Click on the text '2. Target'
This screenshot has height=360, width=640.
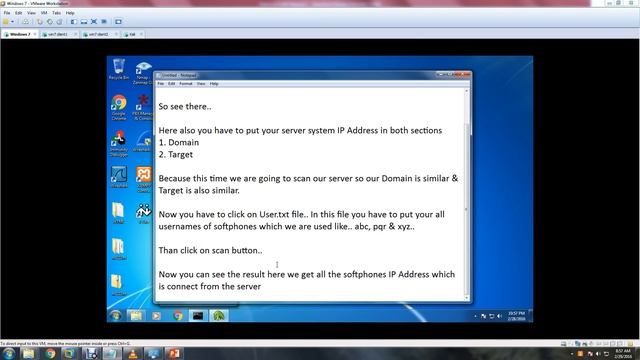tap(176, 155)
